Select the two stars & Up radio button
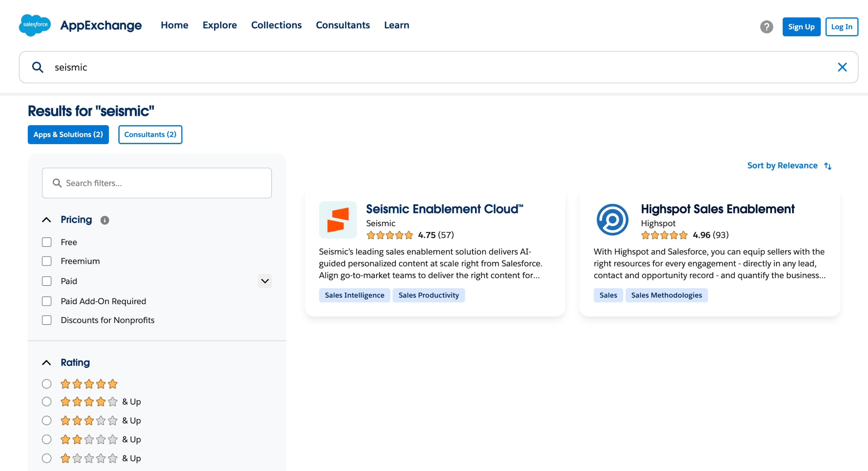The width and height of the screenshot is (868, 471). (x=46, y=439)
